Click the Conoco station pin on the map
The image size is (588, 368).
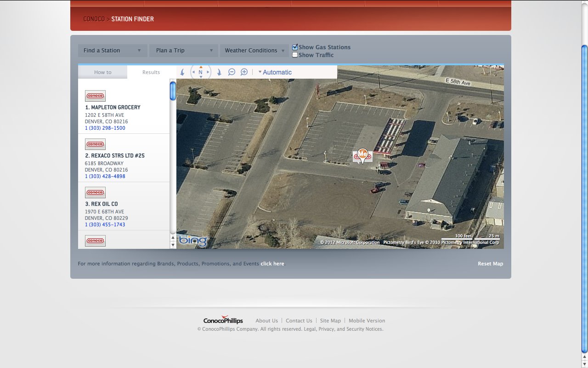(356, 157)
